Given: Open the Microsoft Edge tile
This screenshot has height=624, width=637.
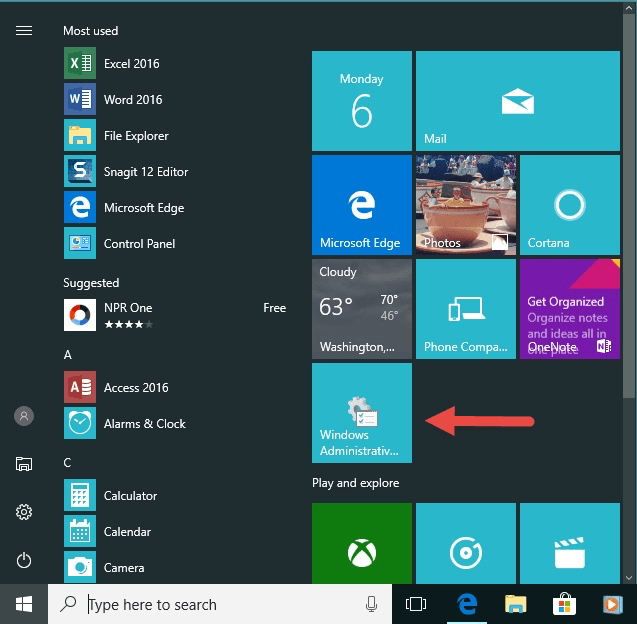Looking at the screenshot, I should pos(362,205).
